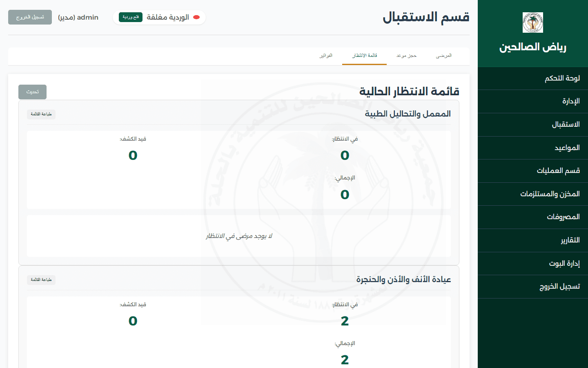Refresh the queue with the تحديث button

tap(32, 92)
